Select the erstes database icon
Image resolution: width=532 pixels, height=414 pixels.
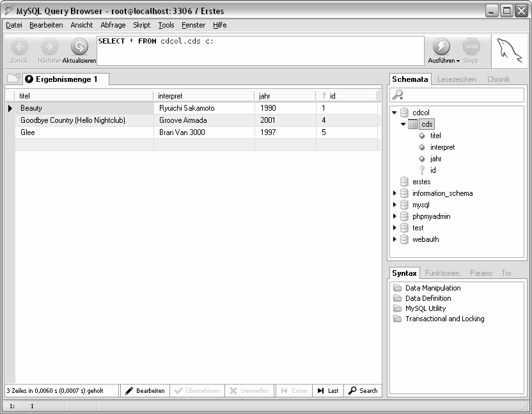(404, 182)
